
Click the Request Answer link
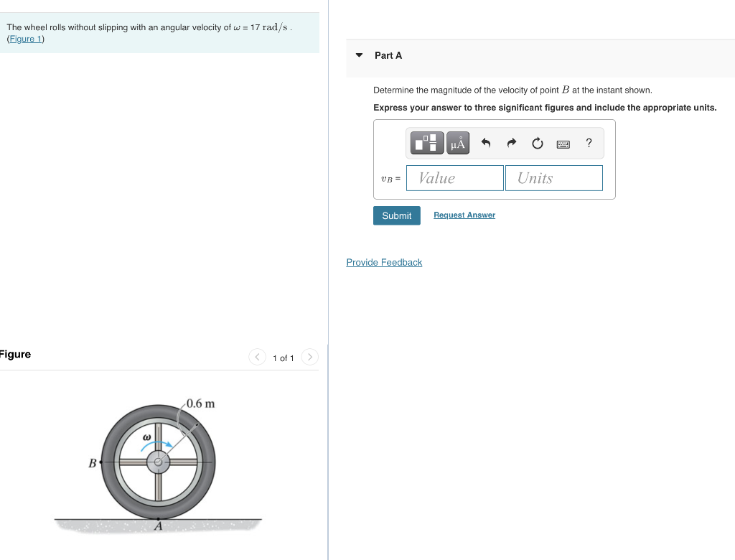(x=464, y=215)
